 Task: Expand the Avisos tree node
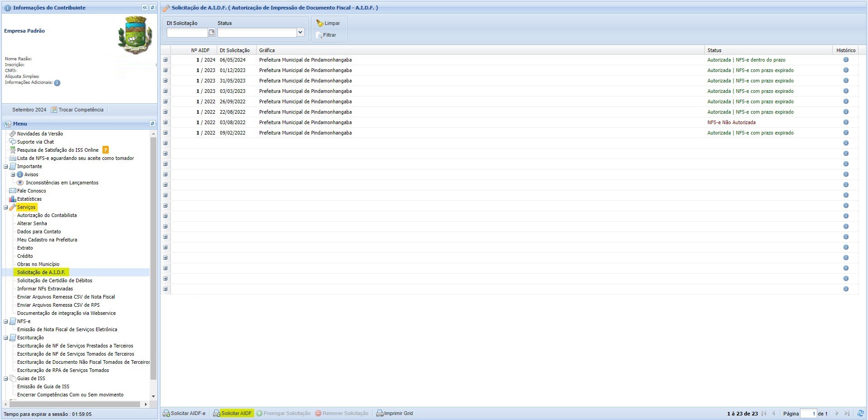tap(13, 174)
